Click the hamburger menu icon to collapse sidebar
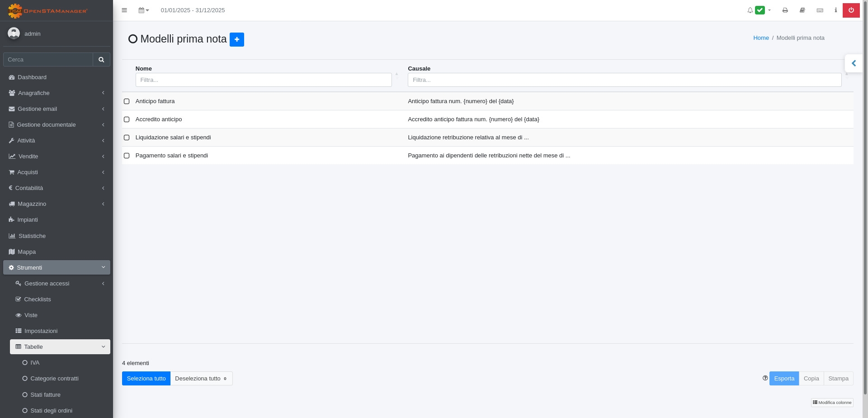 point(124,10)
